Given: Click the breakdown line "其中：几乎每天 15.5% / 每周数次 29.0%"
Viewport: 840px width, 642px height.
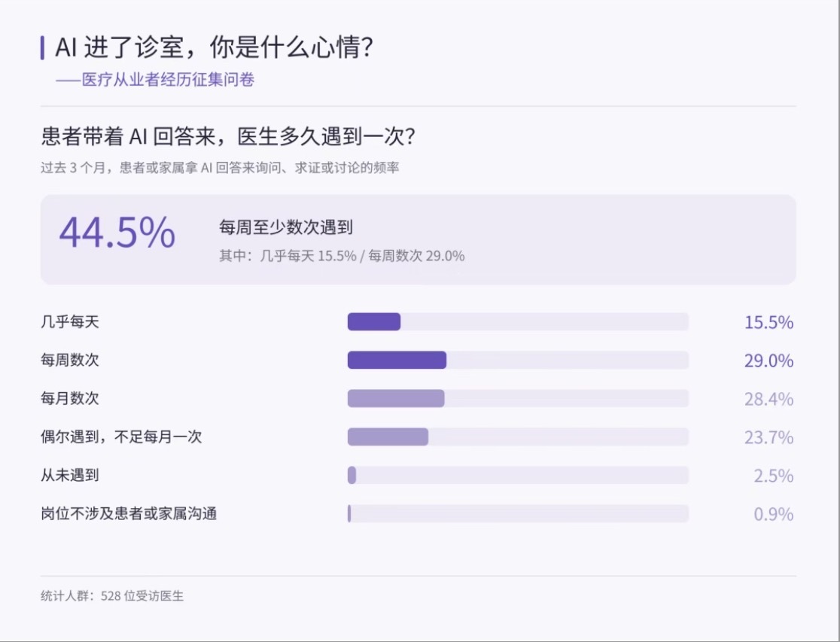Looking at the screenshot, I should [x=342, y=256].
